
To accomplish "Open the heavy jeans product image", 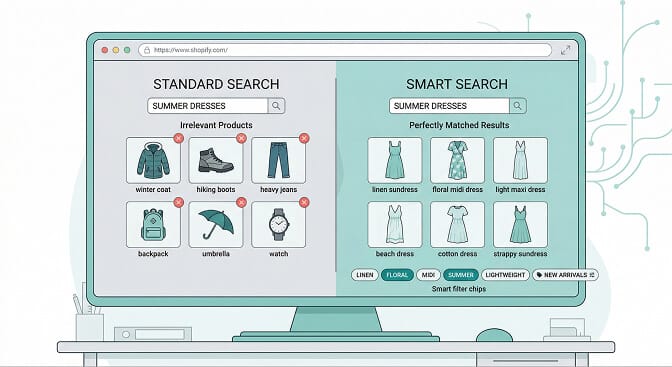I will tap(278, 160).
